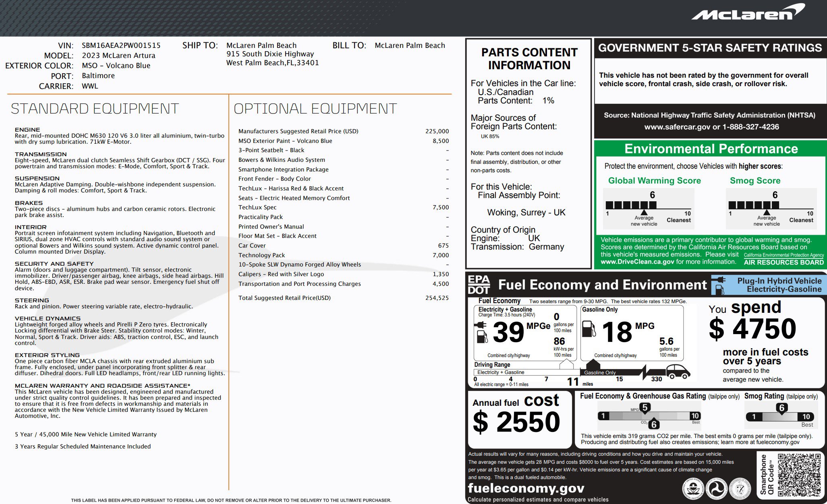This screenshot has width=827, height=504.
Task: Click the Calipers - Red with Silver Logo row
Action: point(343,274)
